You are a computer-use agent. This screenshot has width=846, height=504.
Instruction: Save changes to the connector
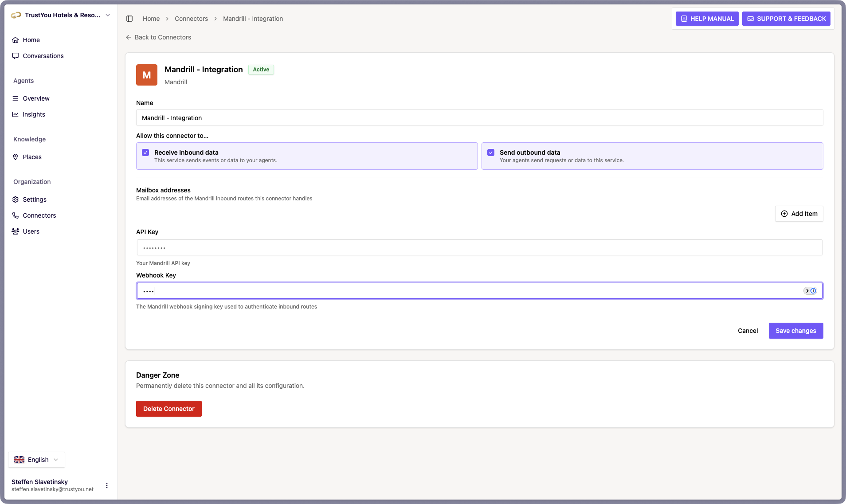coord(796,331)
